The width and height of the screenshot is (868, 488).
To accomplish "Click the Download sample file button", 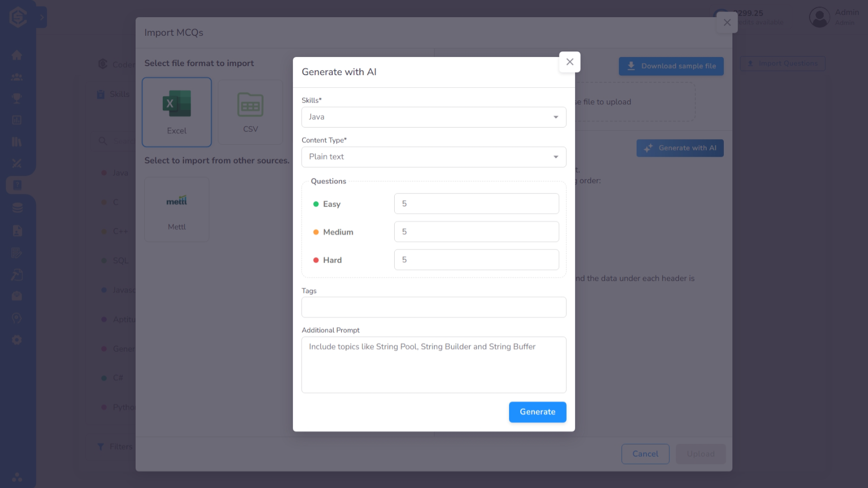I will coord(671,66).
